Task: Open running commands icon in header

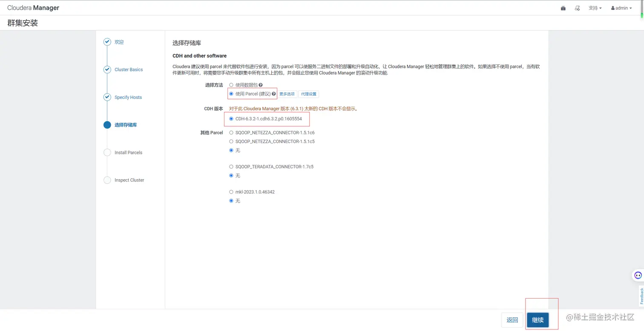Action: 578,8
